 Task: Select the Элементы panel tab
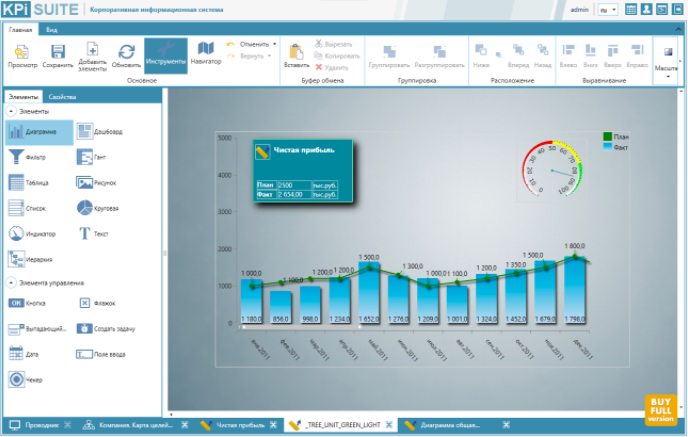[23, 97]
